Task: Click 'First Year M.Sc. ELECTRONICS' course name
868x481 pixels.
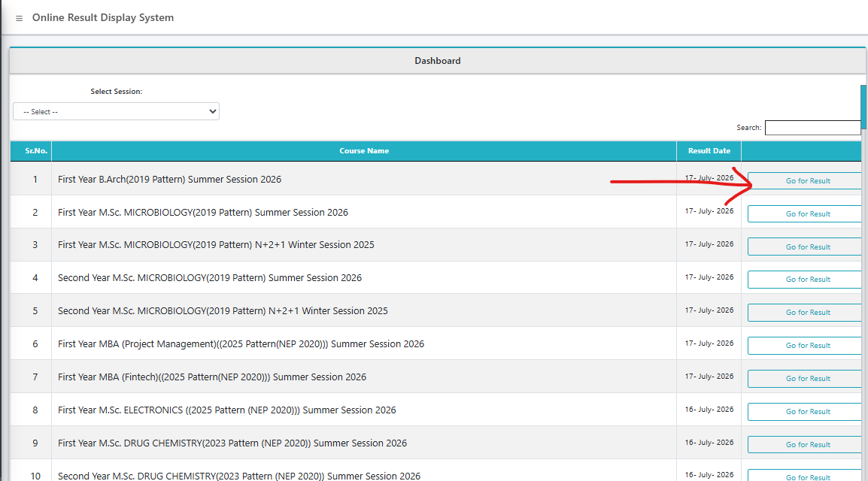Action: (x=227, y=410)
